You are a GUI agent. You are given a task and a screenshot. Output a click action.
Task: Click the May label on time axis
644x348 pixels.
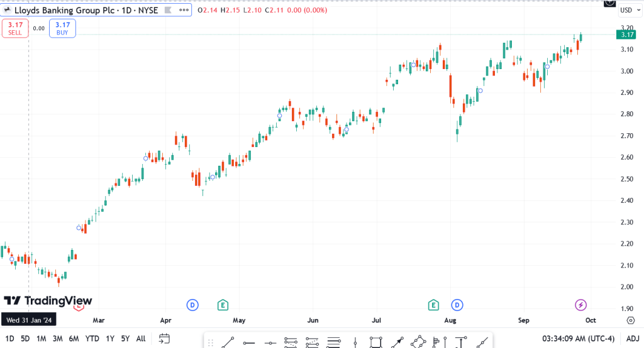tap(239, 320)
